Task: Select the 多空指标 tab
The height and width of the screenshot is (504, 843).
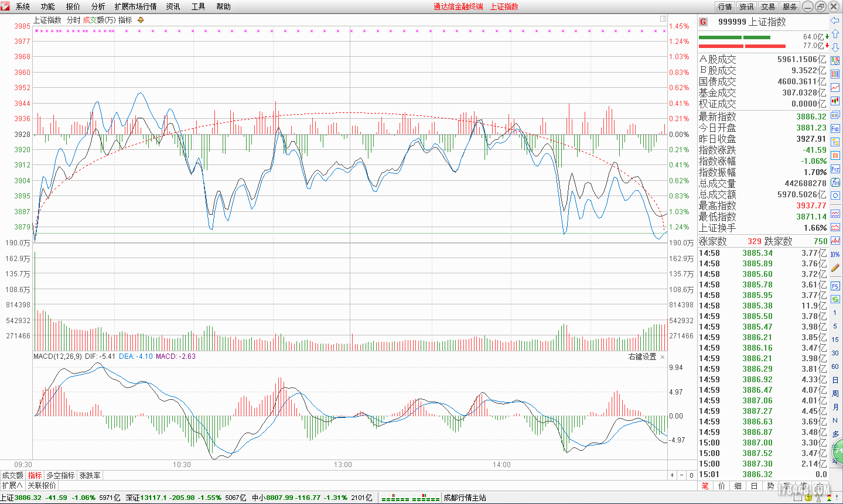Action: pyautogui.click(x=61, y=475)
